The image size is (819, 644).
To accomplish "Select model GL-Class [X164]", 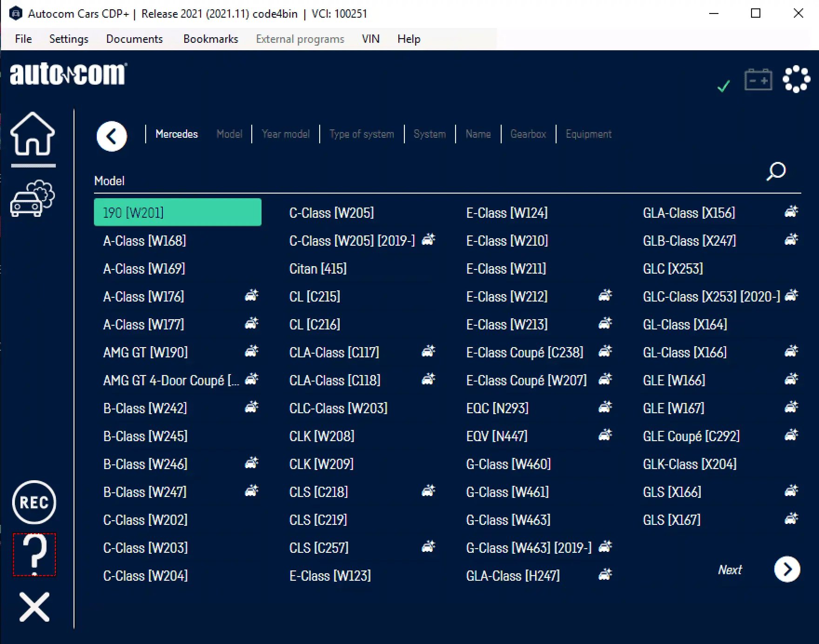I will [685, 324].
